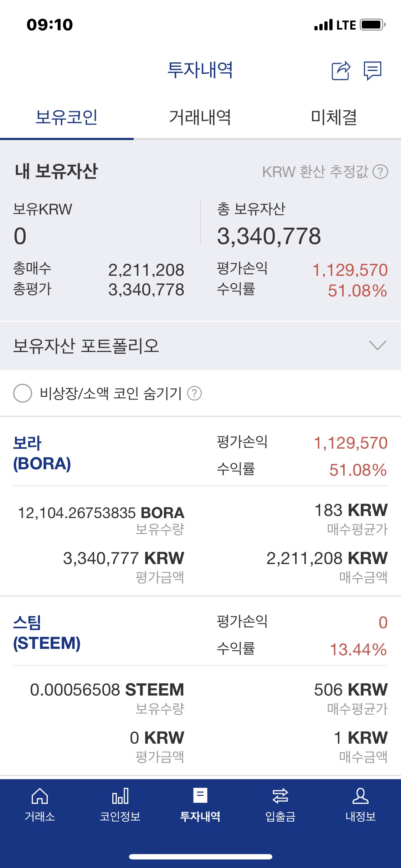Tap help icon beside 비상장/소액 코인 숨기기
401x868 pixels.
pyautogui.click(x=195, y=393)
